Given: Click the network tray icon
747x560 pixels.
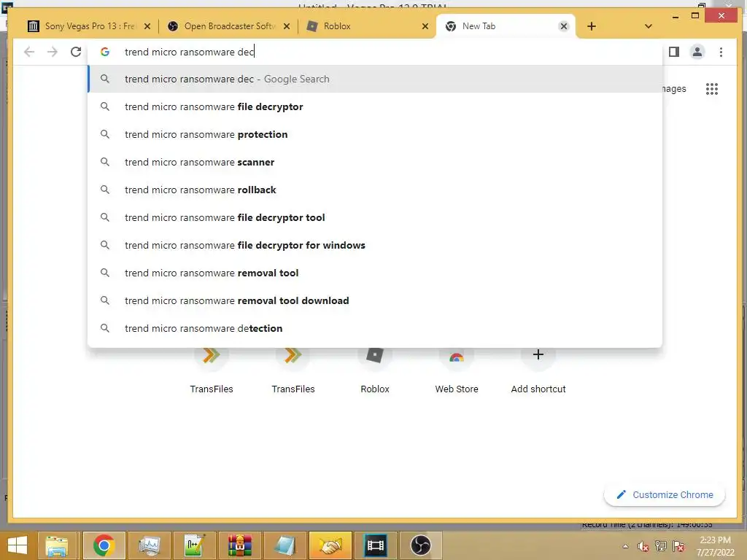Looking at the screenshot, I should pyautogui.click(x=661, y=546).
